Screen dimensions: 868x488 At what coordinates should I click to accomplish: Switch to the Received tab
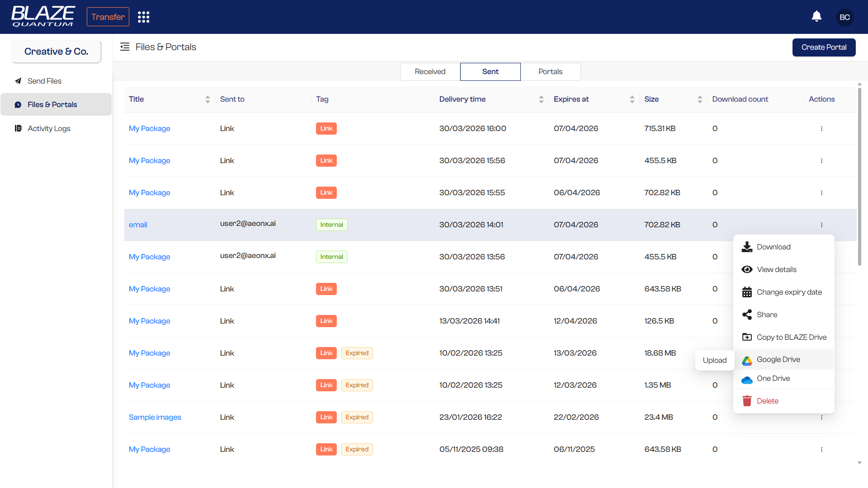click(x=429, y=71)
